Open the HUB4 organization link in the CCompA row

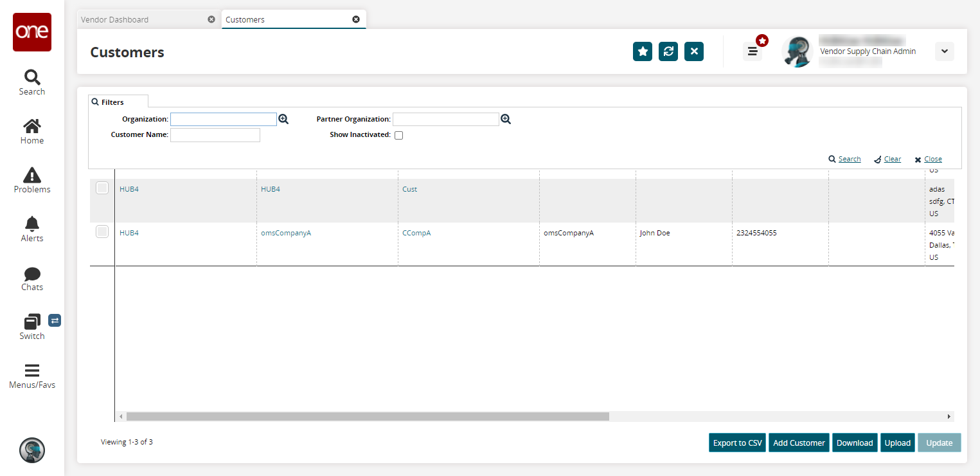(x=129, y=233)
